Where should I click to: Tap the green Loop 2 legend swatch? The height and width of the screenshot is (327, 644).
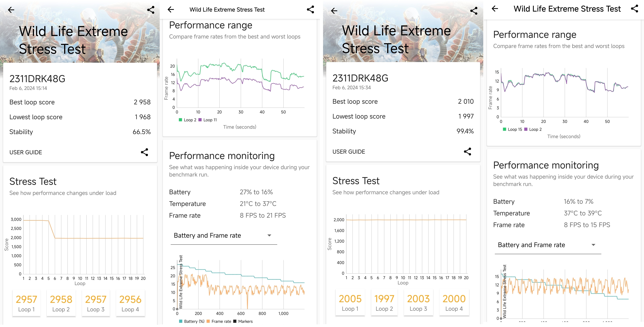tap(180, 120)
